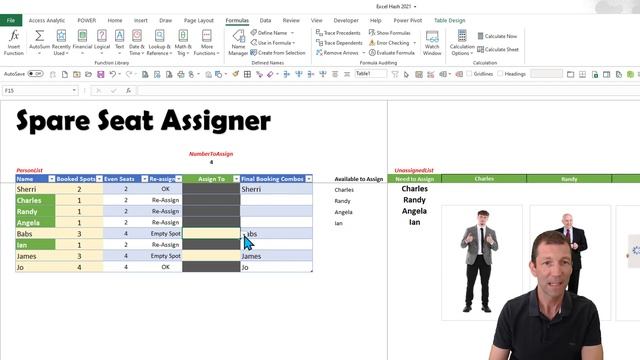Open the Re-assign column filter dropdown

178,179
